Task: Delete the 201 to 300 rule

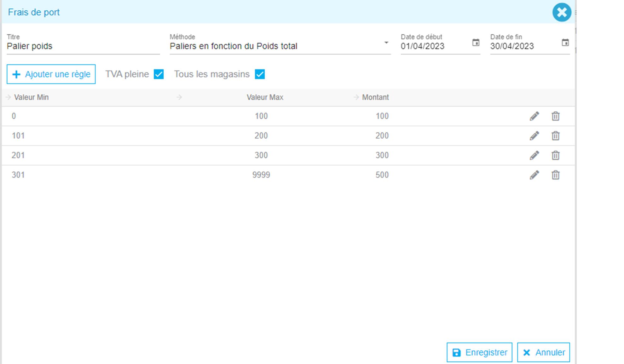Action: 555,155
